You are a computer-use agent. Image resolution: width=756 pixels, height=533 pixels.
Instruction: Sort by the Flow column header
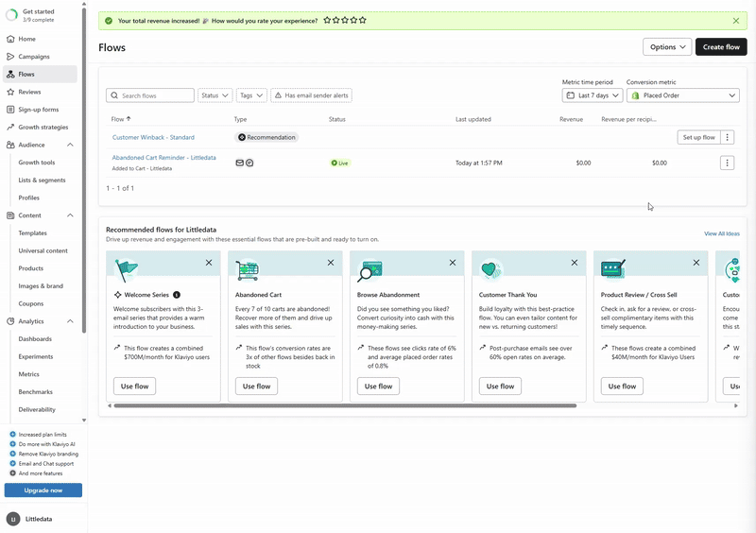pyautogui.click(x=121, y=119)
